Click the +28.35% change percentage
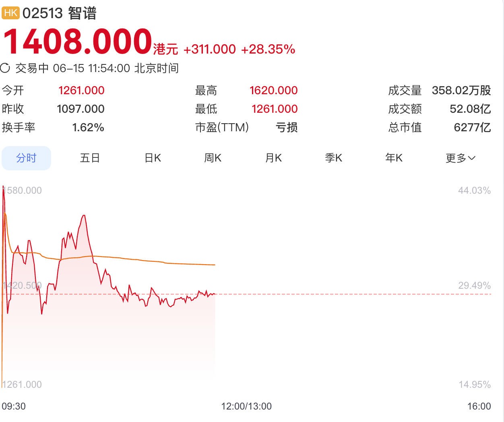504x422 pixels. click(x=268, y=49)
